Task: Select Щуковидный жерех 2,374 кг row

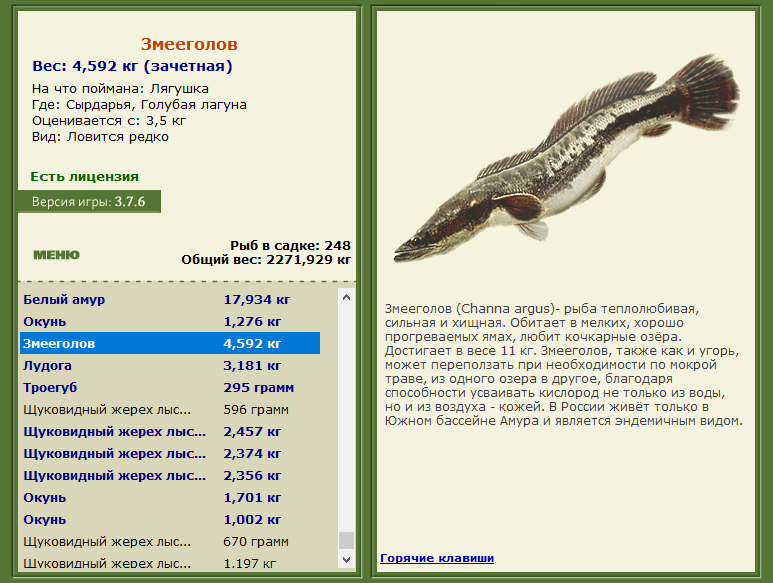Action: (x=170, y=454)
